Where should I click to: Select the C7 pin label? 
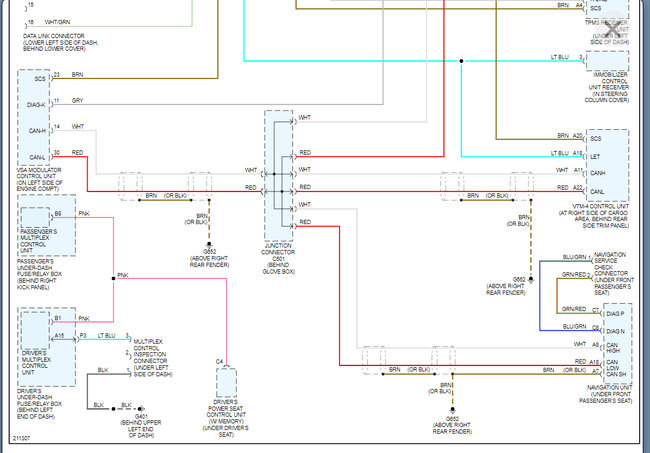point(595,310)
